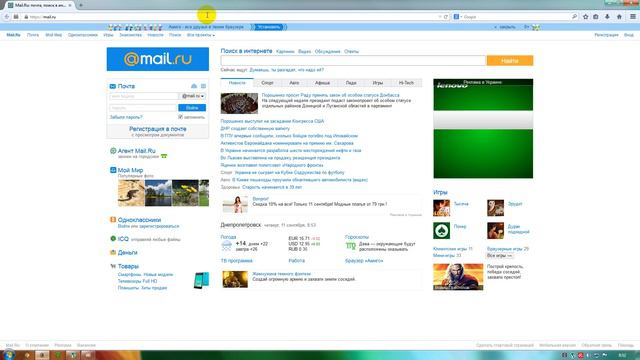Image resolution: width=640 pixels, height=360 pixels.
Task: Open the downloads arrow icon
Action: click(607, 17)
